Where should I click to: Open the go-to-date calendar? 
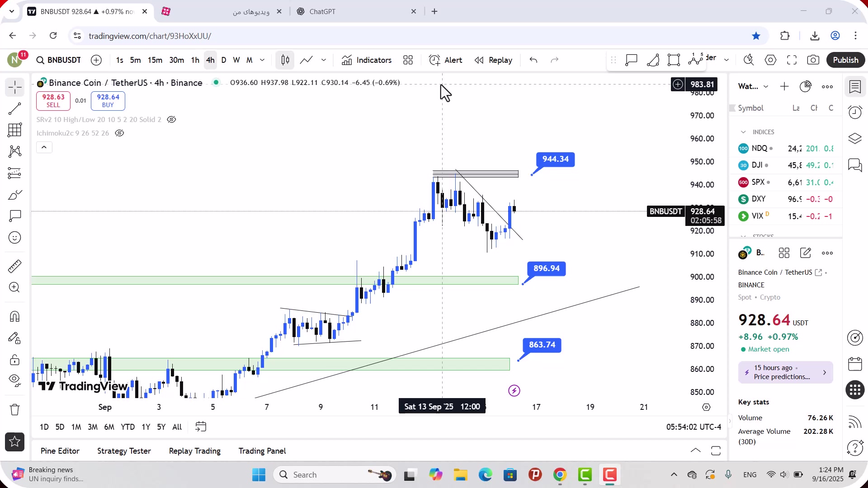(201, 427)
